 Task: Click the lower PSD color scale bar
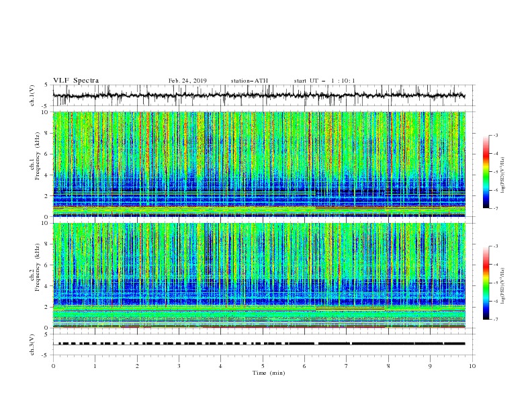pyautogui.click(x=486, y=283)
